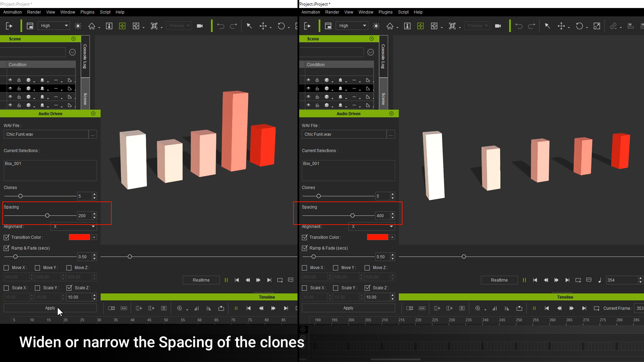Open the Preview dropdown in left toolbar
Viewport: 644px width, 362px height.
[x=179, y=26]
